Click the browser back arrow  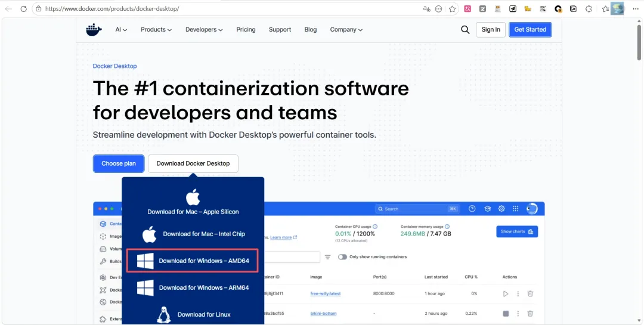(8, 8)
